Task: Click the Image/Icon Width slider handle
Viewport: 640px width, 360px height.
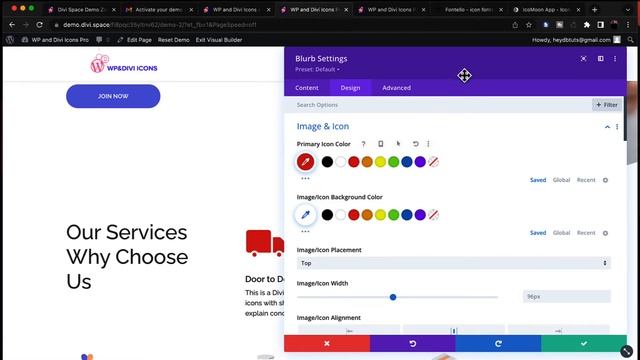Action: tap(393, 297)
